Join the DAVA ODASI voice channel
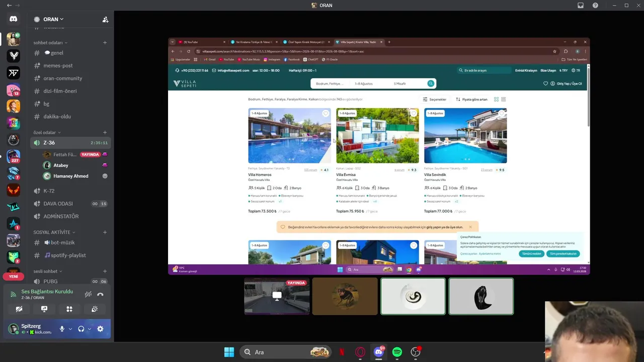 [x=70, y=204]
